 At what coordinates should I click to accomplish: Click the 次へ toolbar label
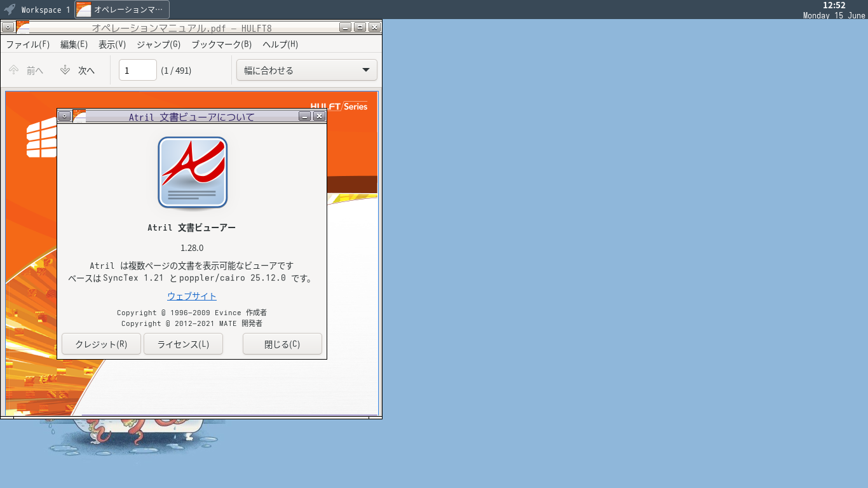[86, 71]
